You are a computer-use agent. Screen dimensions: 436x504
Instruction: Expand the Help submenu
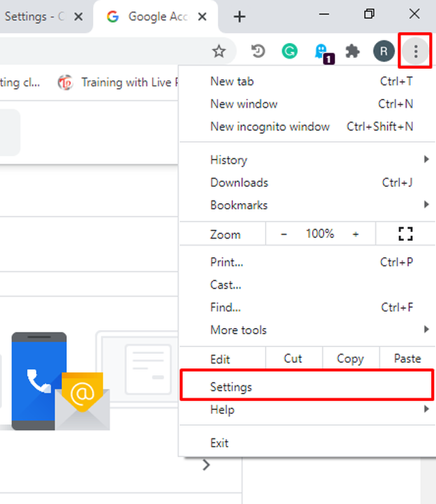[x=307, y=410]
